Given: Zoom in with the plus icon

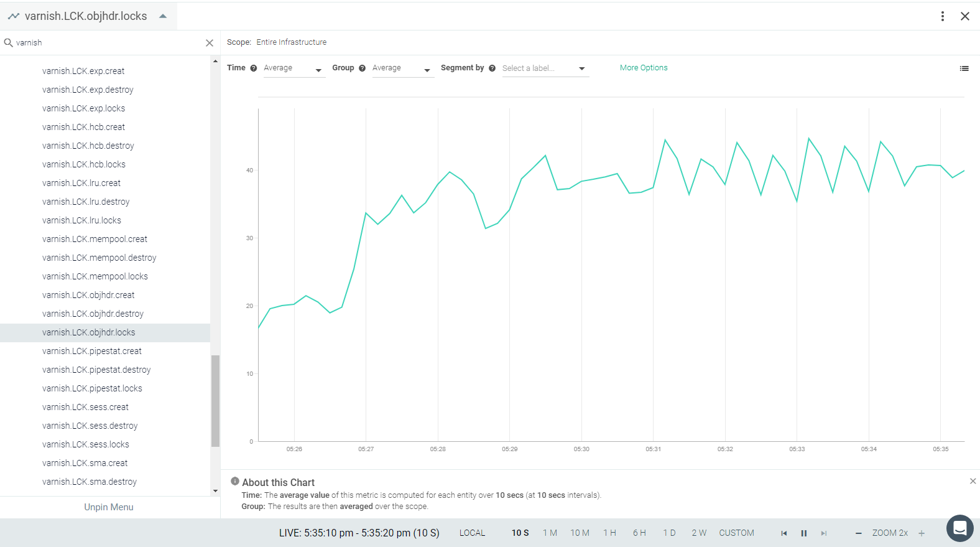Looking at the screenshot, I should tap(922, 533).
